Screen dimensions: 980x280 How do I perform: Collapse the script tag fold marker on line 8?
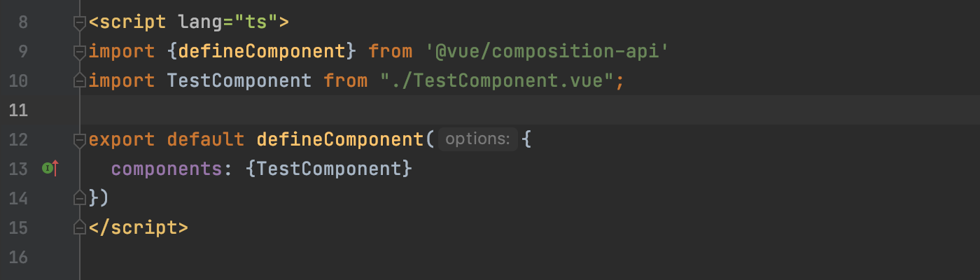click(80, 23)
